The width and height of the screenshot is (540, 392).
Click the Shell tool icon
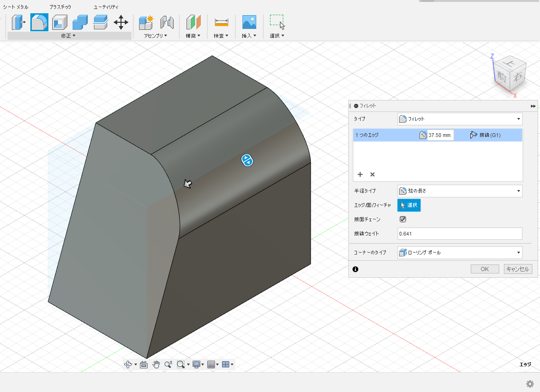click(x=60, y=22)
